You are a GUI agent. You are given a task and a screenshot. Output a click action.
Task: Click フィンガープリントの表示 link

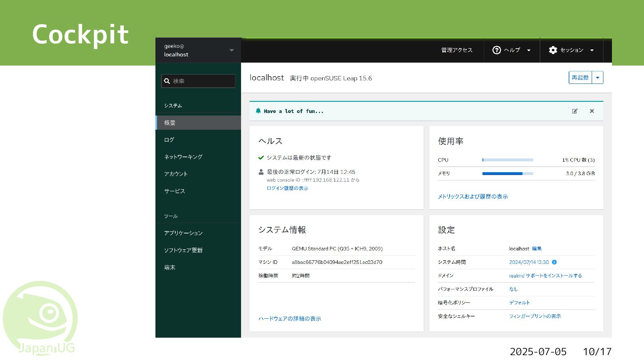click(x=535, y=316)
